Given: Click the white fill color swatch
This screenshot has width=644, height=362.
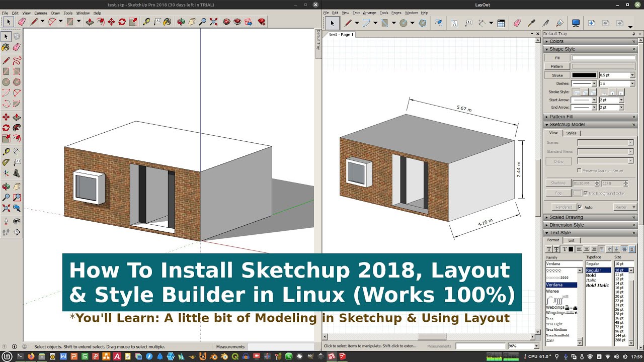Looking at the screenshot, I should [603, 58].
